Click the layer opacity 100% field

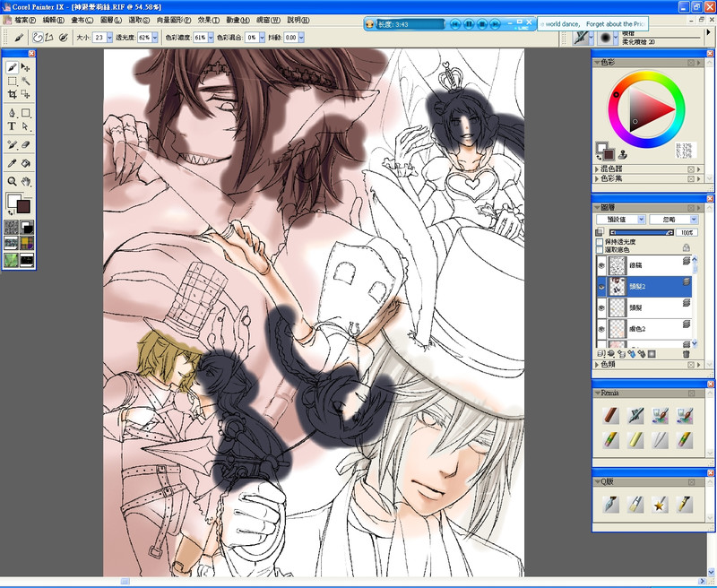[x=687, y=233]
